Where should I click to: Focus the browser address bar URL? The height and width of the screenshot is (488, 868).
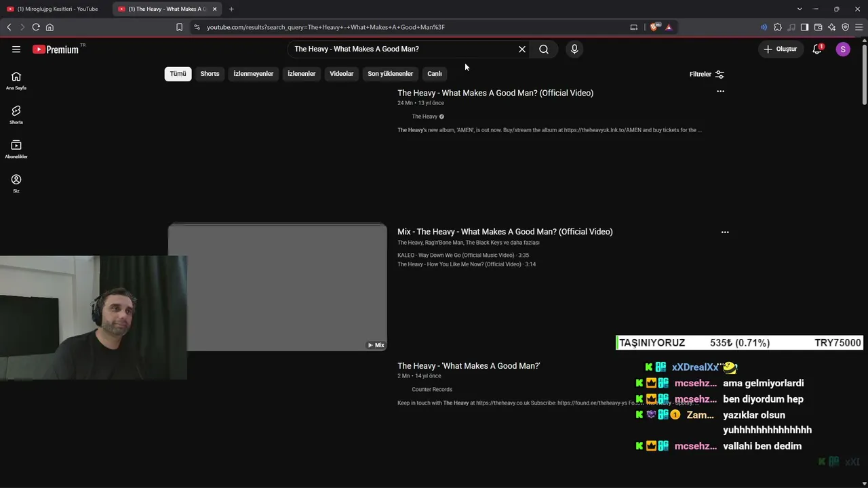point(325,27)
